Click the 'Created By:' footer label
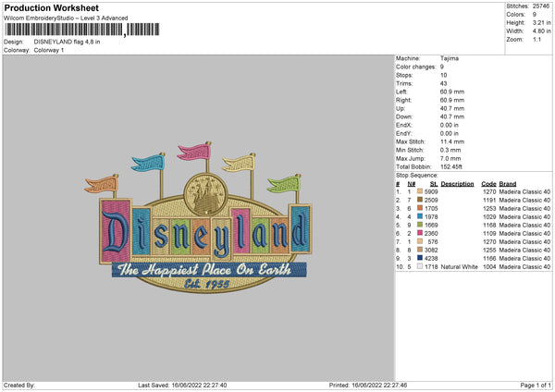The width and height of the screenshot is (555, 392). pos(19,386)
